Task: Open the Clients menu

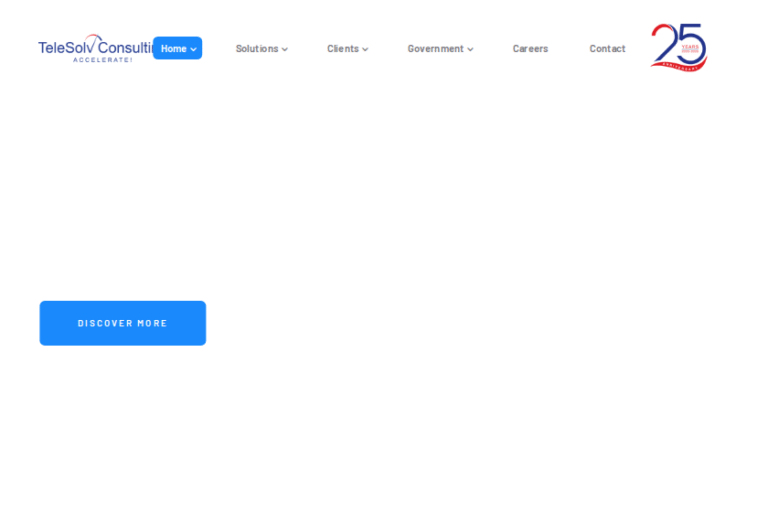Action: (x=342, y=48)
